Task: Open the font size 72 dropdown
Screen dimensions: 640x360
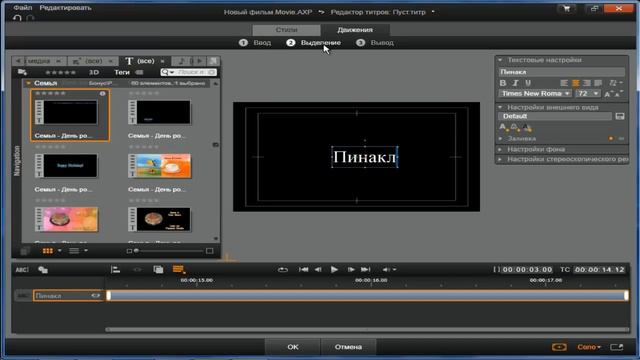Action: click(588, 93)
